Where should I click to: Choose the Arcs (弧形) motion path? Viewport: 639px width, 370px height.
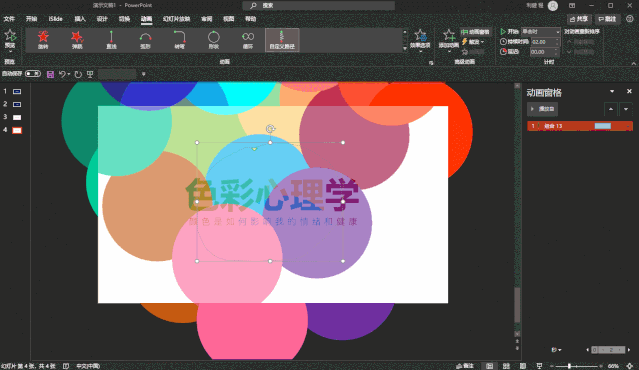[x=145, y=40]
